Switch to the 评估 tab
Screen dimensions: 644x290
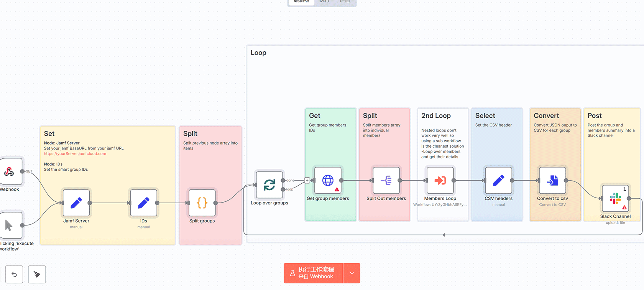[x=345, y=2]
